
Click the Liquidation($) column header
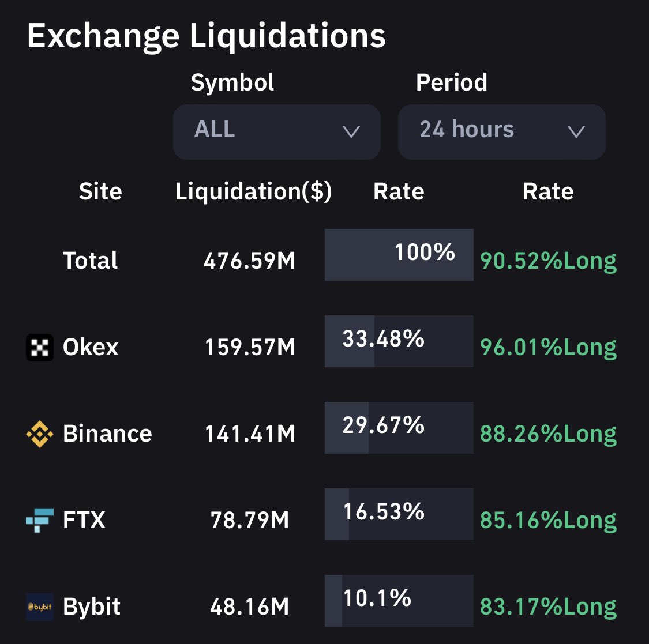click(x=253, y=191)
